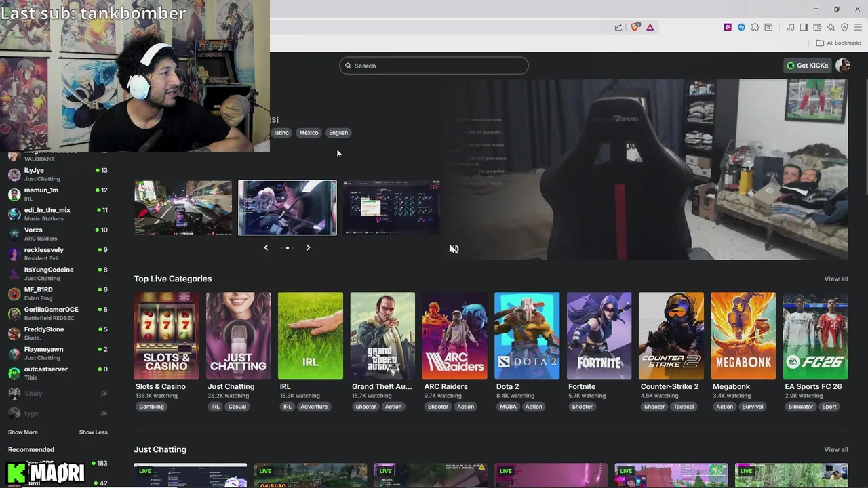
Task: Open View all for Top Live Categories
Action: [836, 279]
